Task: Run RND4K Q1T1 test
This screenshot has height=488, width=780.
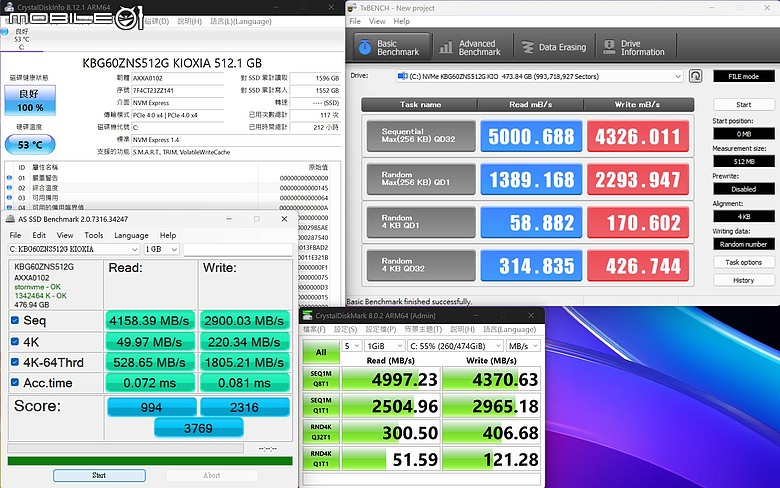Action: click(321, 459)
